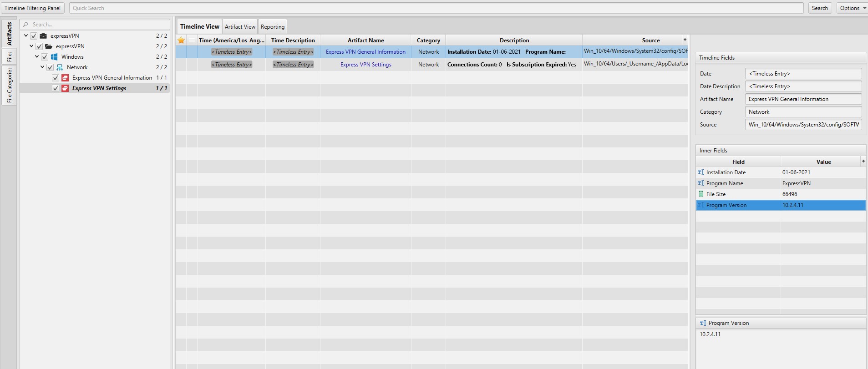This screenshot has height=369, width=868.
Task: Switch to the Artifact View tab
Action: point(240,26)
